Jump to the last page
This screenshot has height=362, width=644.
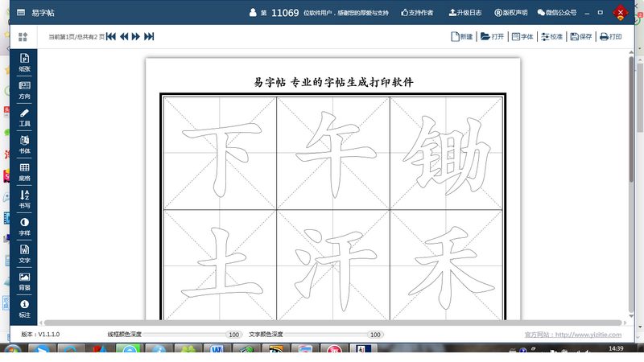point(149,36)
